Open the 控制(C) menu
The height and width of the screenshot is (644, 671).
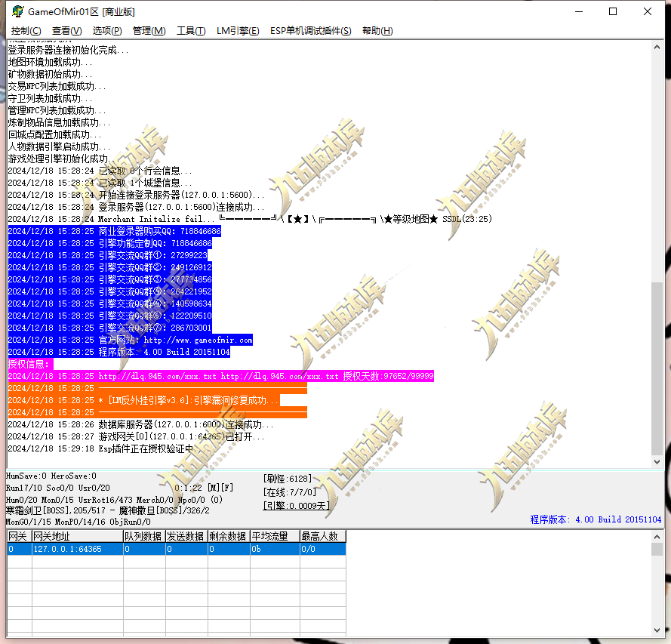coord(26,31)
